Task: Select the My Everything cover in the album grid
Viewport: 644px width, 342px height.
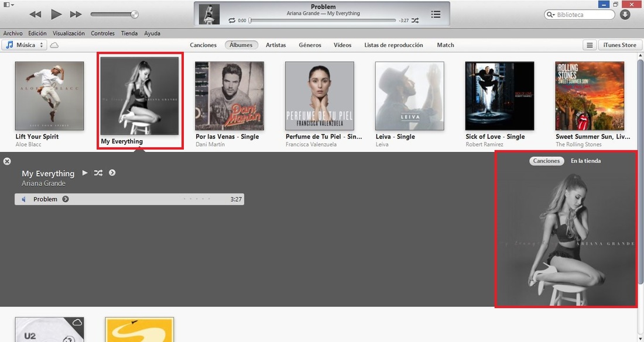Action: 140,96
